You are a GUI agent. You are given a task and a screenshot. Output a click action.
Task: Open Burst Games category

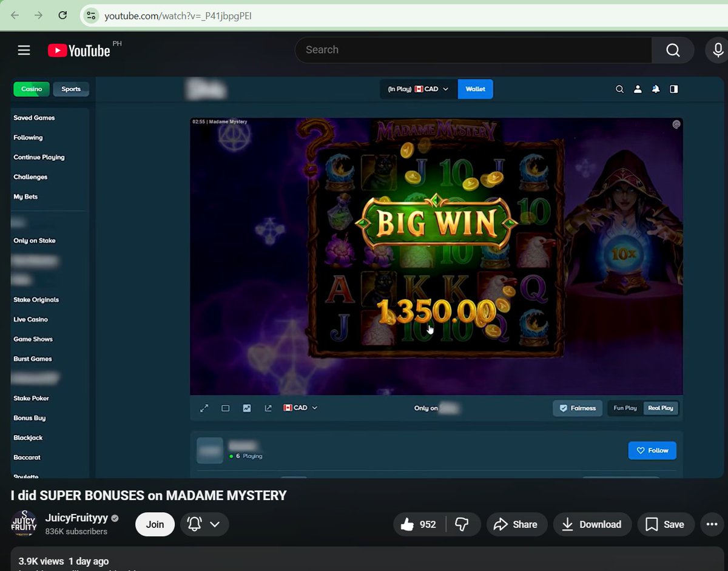(33, 359)
